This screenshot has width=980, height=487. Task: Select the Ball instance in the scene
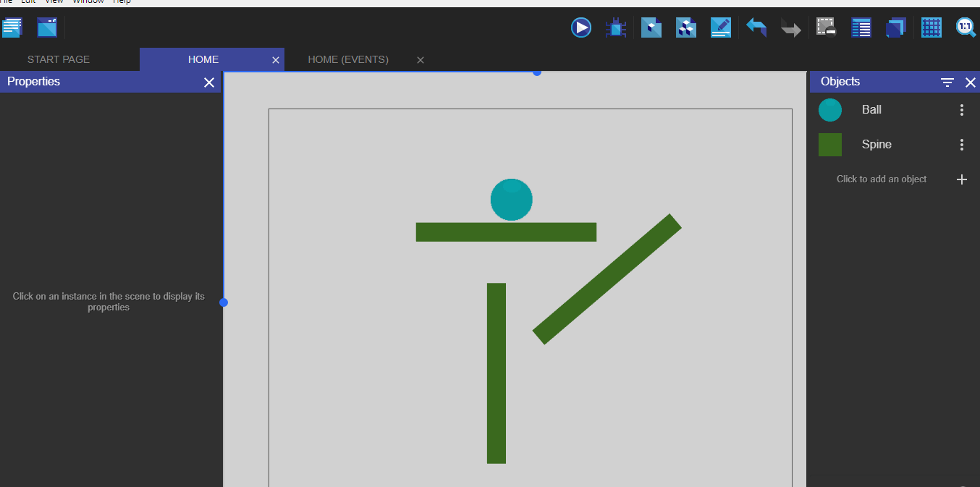coord(511,200)
